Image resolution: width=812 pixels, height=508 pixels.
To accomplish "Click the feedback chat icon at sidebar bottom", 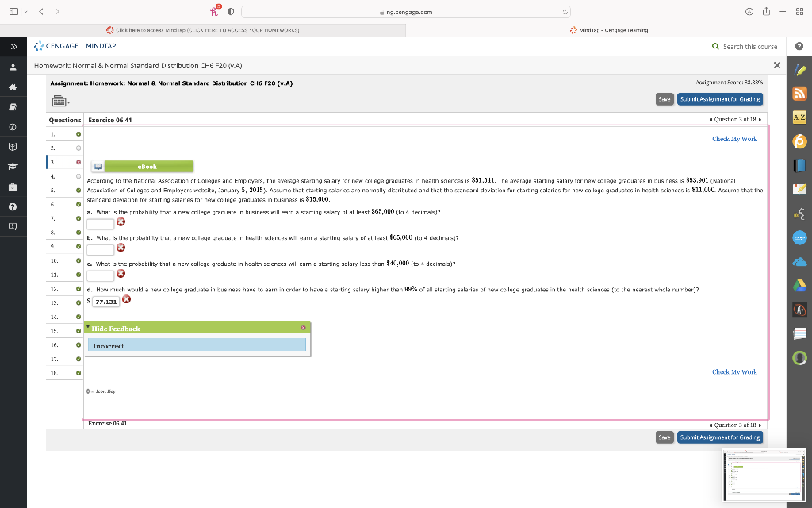I will [12, 228].
